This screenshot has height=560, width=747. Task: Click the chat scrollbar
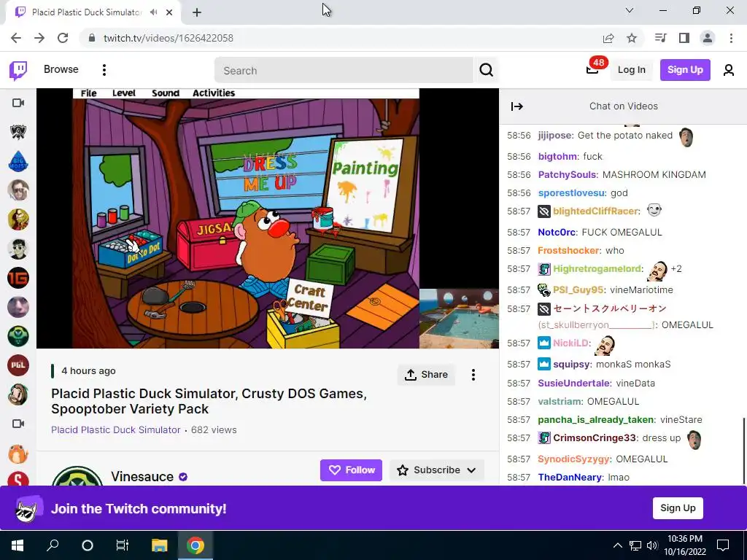(x=743, y=450)
